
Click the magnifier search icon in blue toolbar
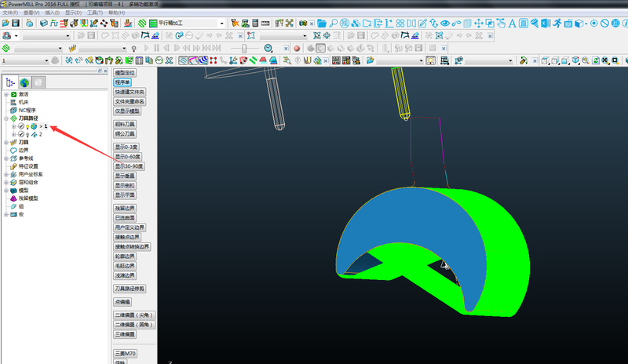pyautogui.click(x=333, y=24)
